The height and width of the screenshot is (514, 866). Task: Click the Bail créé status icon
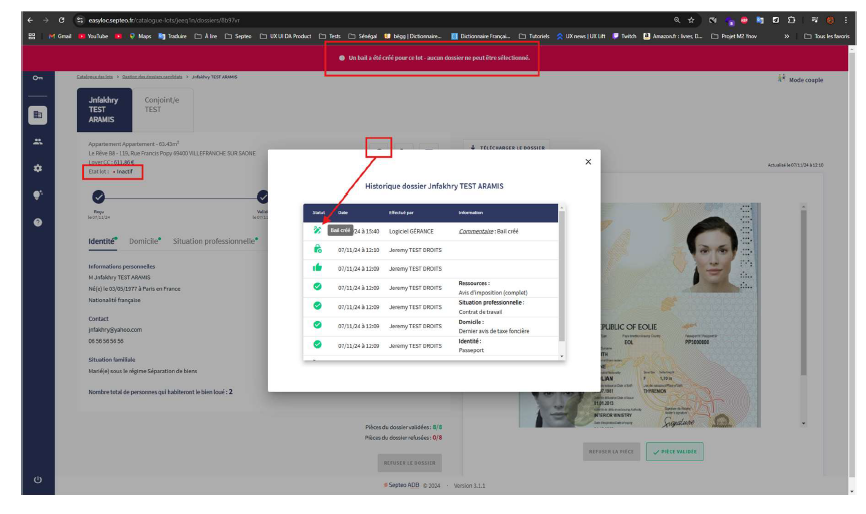318,230
